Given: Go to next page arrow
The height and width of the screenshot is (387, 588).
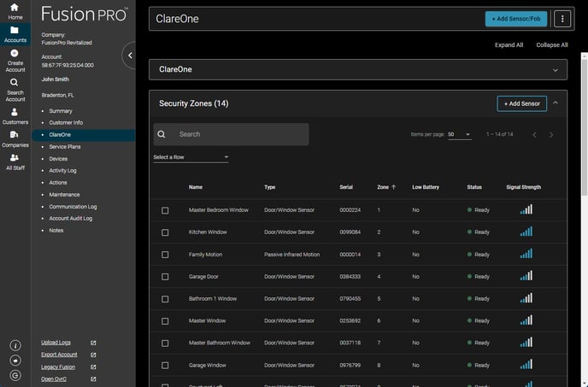Looking at the screenshot, I should (551, 135).
